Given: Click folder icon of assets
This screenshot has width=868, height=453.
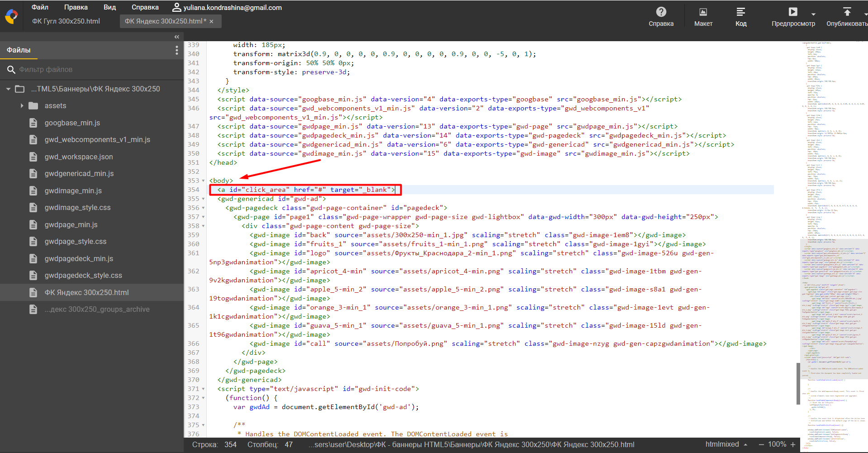Looking at the screenshot, I should 33,106.
